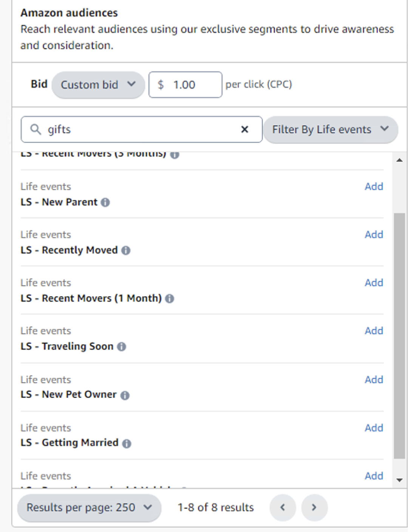Show info for LS - Traveling Soon

coord(122,347)
